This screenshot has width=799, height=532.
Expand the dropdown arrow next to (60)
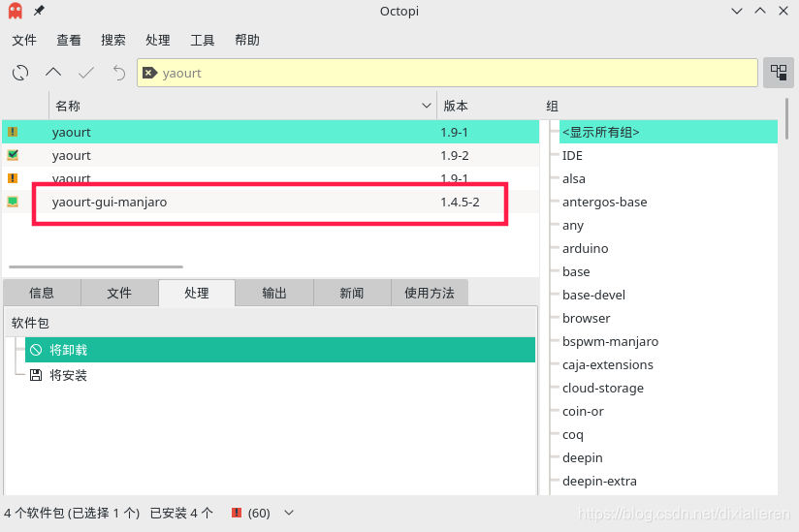[289, 513]
